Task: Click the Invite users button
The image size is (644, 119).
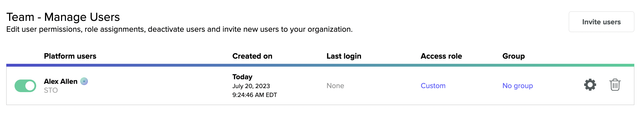Action: click(601, 22)
